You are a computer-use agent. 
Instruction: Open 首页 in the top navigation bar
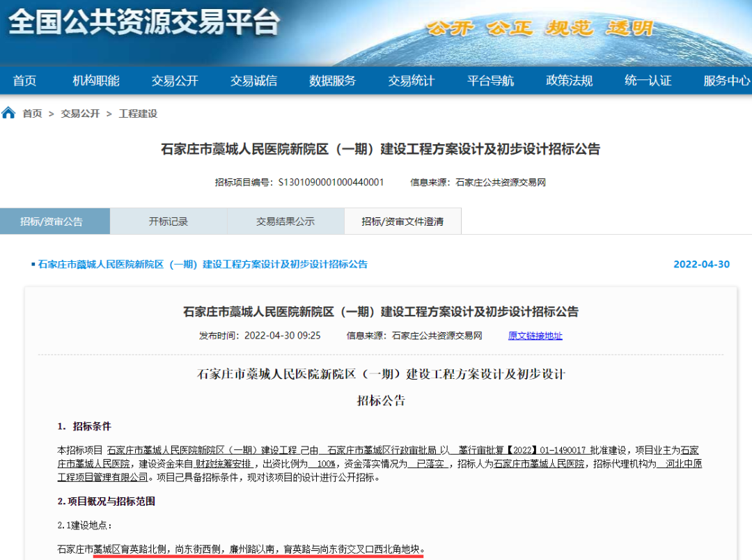[x=24, y=81]
